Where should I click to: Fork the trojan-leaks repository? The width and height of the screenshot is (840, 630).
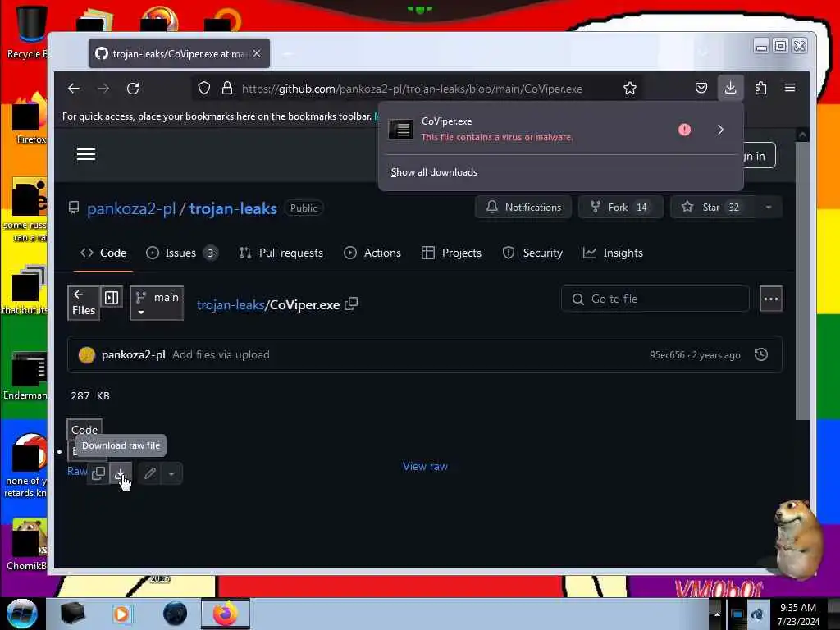click(x=621, y=208)
